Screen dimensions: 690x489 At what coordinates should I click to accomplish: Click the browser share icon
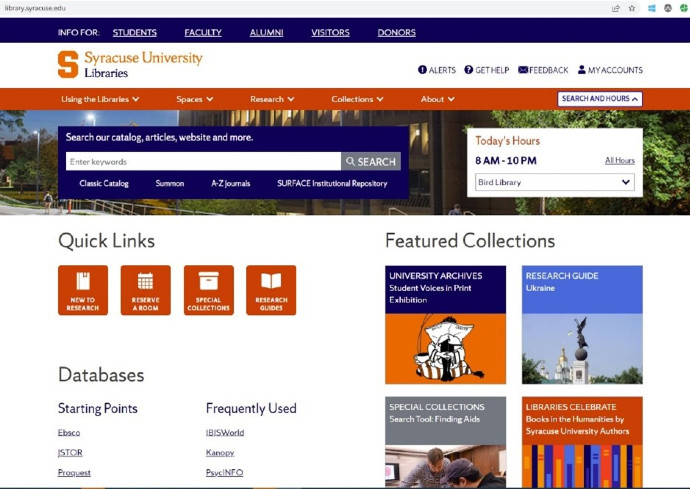click(616, 8)
